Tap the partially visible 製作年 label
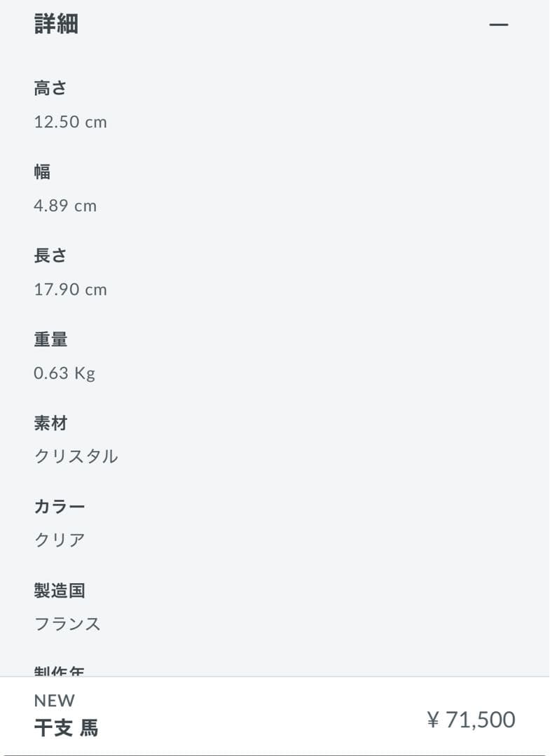 click(x=60, y=671)
